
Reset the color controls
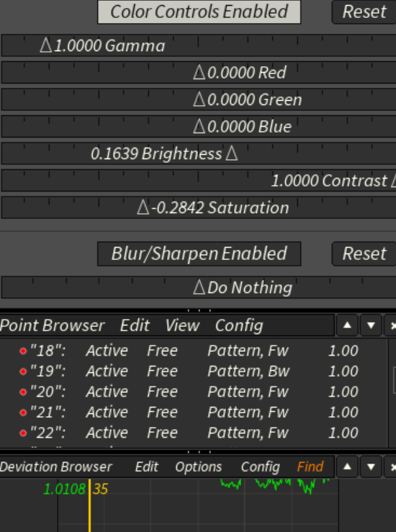pos(364,12)
